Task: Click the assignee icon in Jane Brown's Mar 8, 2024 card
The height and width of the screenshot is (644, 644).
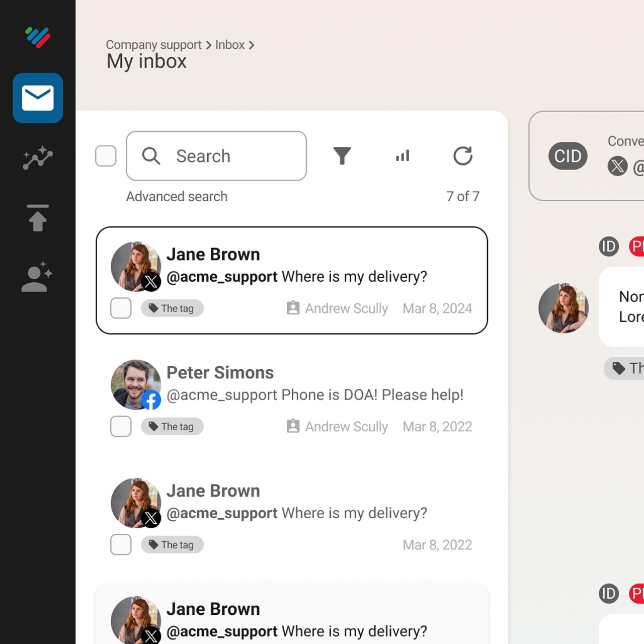Action: [x=293, y=308]
